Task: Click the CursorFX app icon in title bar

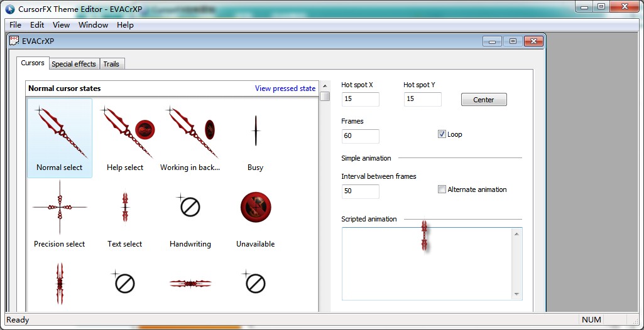Action: click(x=10, y=9)
